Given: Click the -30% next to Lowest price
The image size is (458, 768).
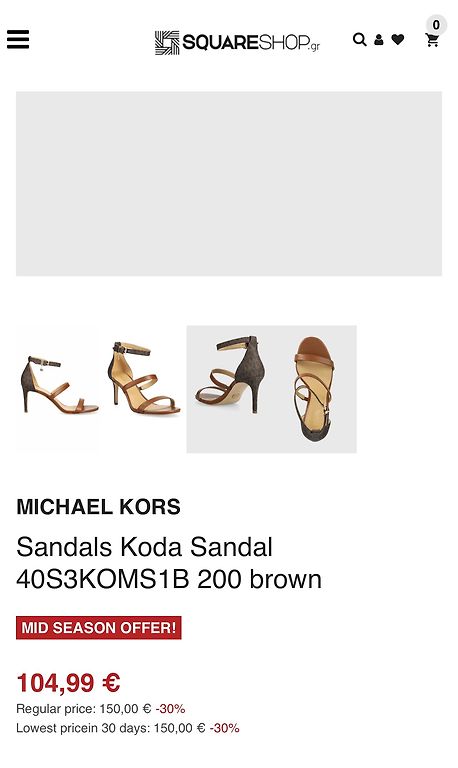Looking at the screenshot, I should 225,728.
